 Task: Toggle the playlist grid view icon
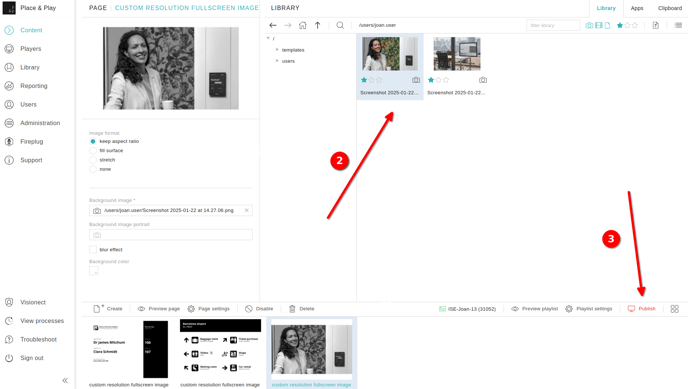(675, 309)
